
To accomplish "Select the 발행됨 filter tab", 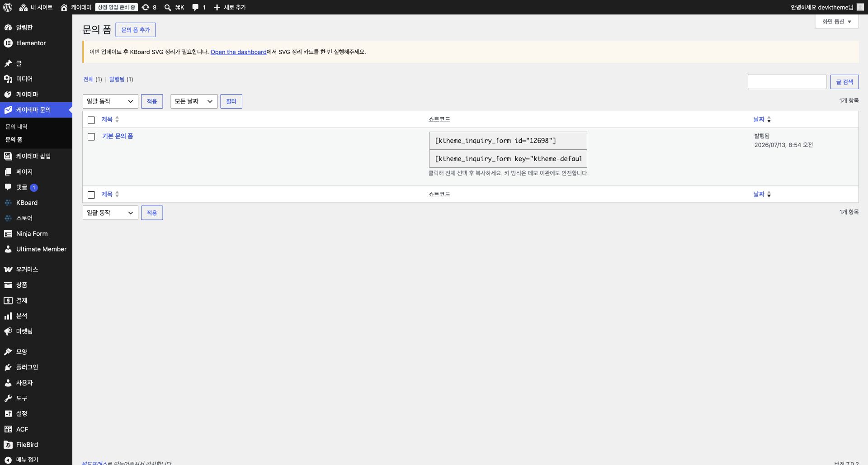I will click(117, 79).
